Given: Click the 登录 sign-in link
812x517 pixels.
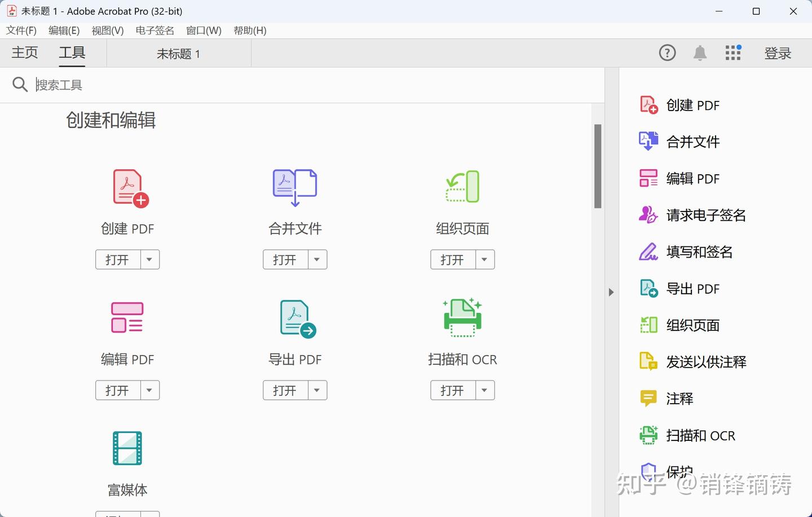Looking at the screenshot, I should tap(778, 53).
